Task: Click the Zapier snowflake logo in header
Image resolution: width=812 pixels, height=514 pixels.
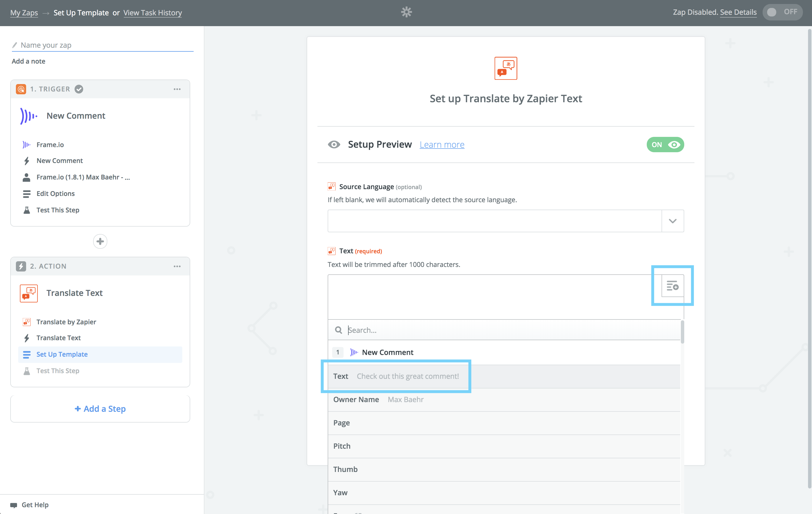Action: click(x=406, y=12)
